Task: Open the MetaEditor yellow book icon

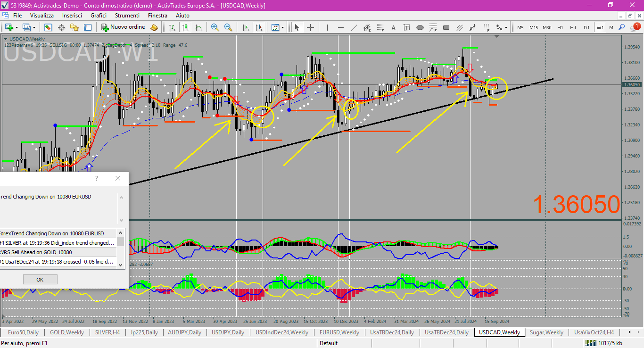Action: (154, 27)
